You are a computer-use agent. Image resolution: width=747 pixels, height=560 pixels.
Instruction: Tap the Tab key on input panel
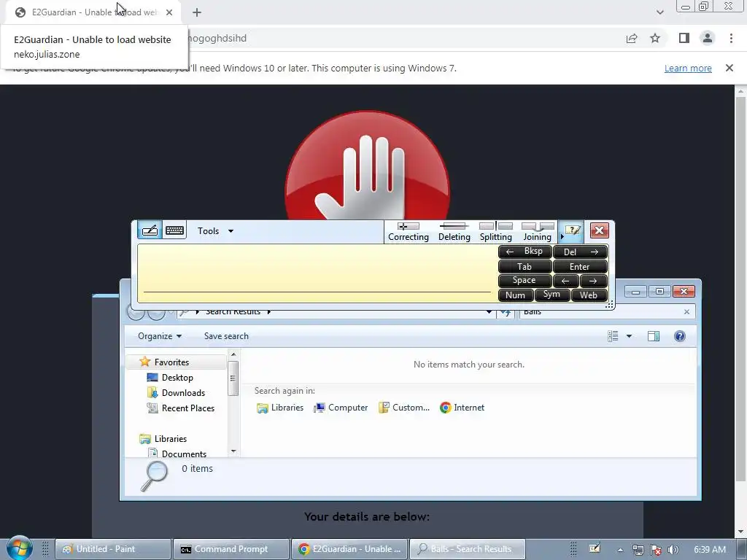[525, 267]
